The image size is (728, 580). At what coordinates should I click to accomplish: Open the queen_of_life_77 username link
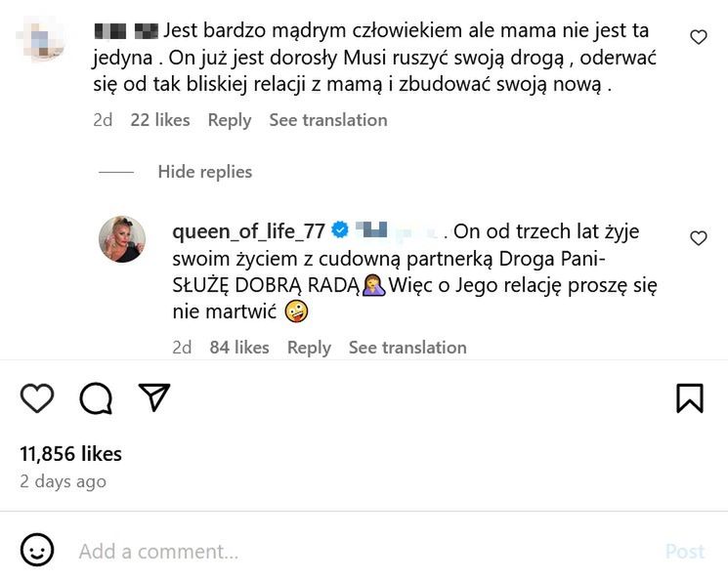[249, 231]
